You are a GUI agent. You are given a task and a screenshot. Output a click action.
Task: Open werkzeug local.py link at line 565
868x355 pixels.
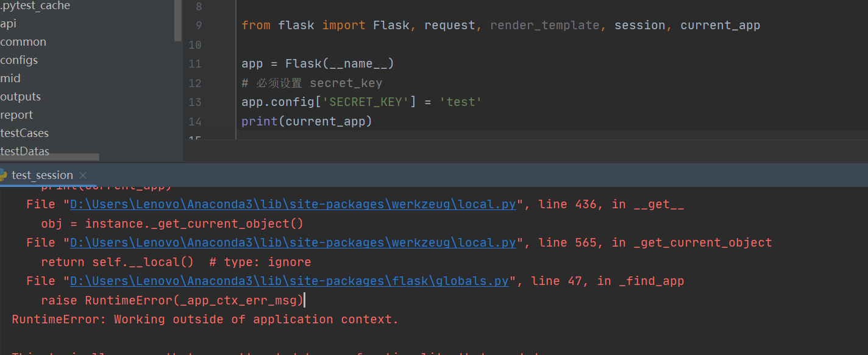293,243
